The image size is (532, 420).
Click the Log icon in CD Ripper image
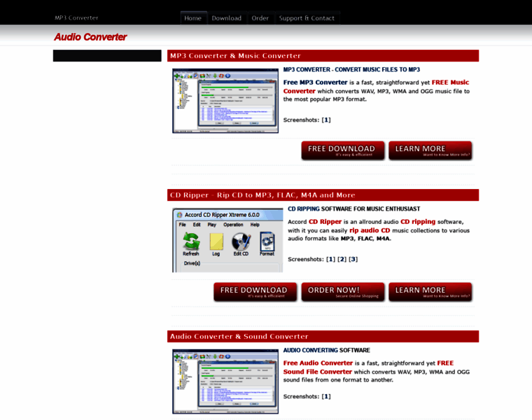[x=216, y=244]
